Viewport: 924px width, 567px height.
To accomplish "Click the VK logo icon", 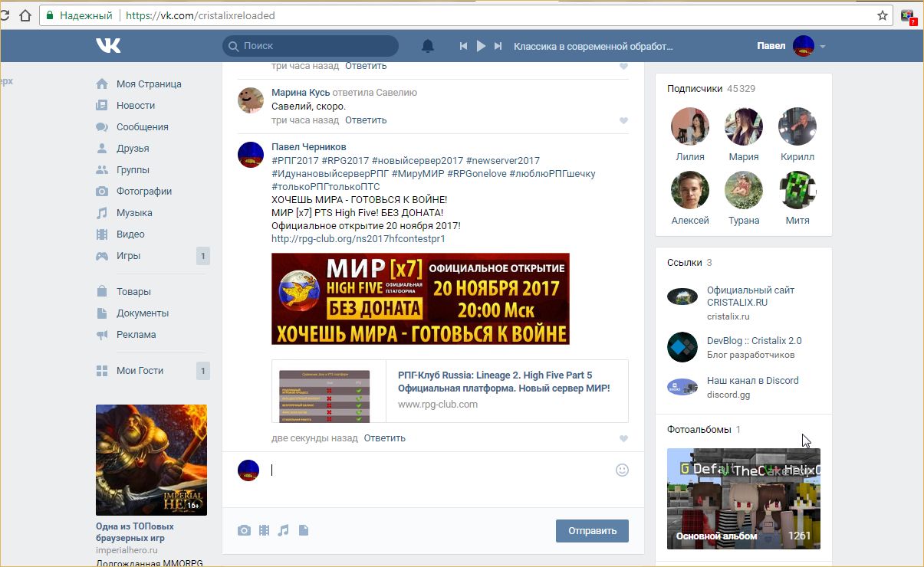I will [x=108, y=46].
